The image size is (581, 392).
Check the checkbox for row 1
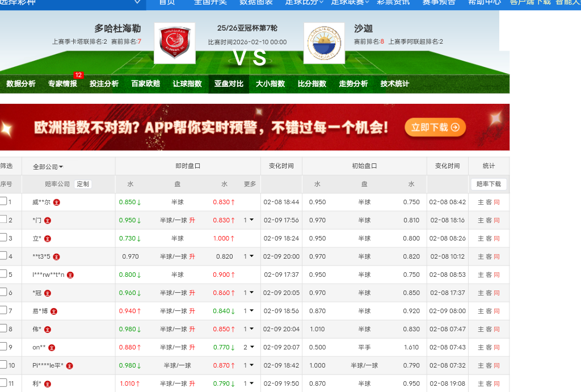[x=3, y=201]
